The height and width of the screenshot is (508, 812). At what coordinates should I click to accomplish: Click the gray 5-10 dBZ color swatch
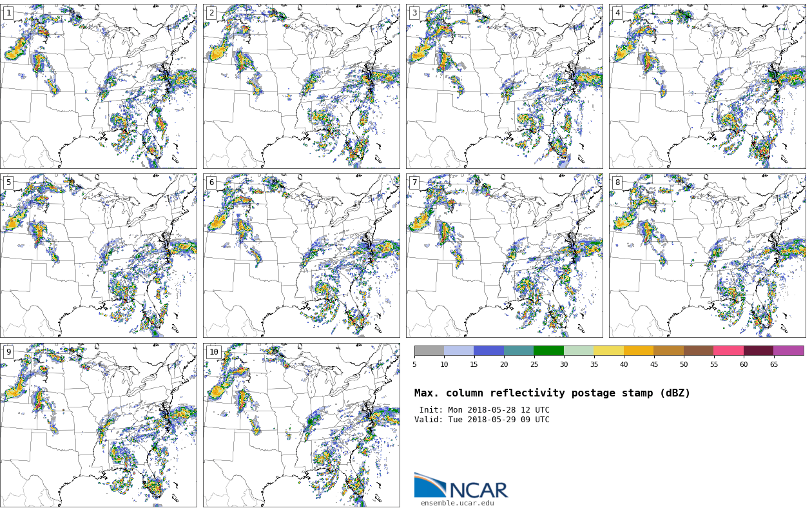pyautogui.click(x=429, y=351)
